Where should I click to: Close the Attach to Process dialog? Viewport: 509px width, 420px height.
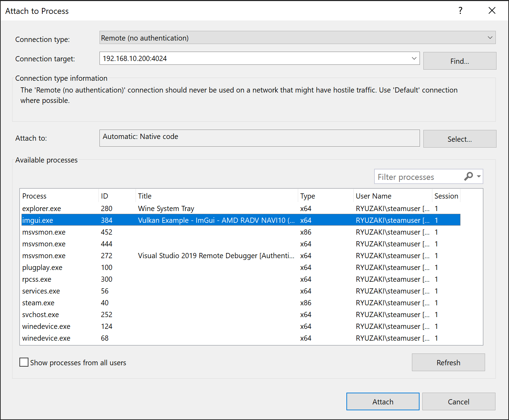coord(492,11)
